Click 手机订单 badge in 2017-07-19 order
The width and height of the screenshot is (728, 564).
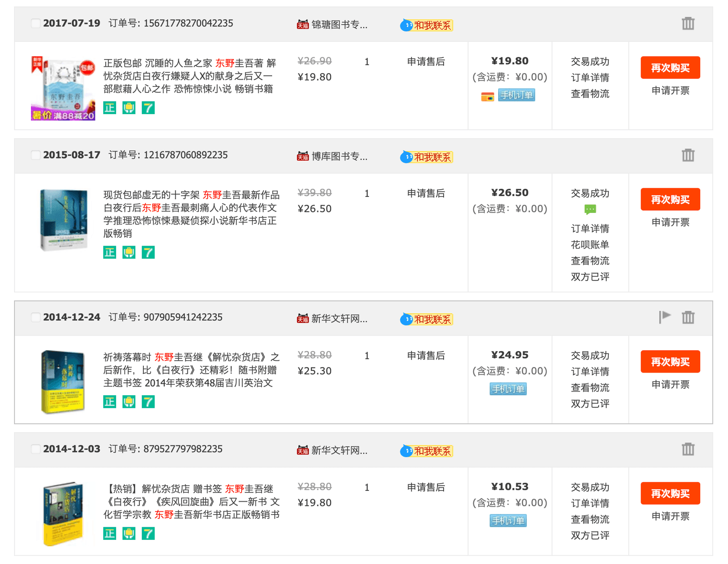tap(516, 95)
